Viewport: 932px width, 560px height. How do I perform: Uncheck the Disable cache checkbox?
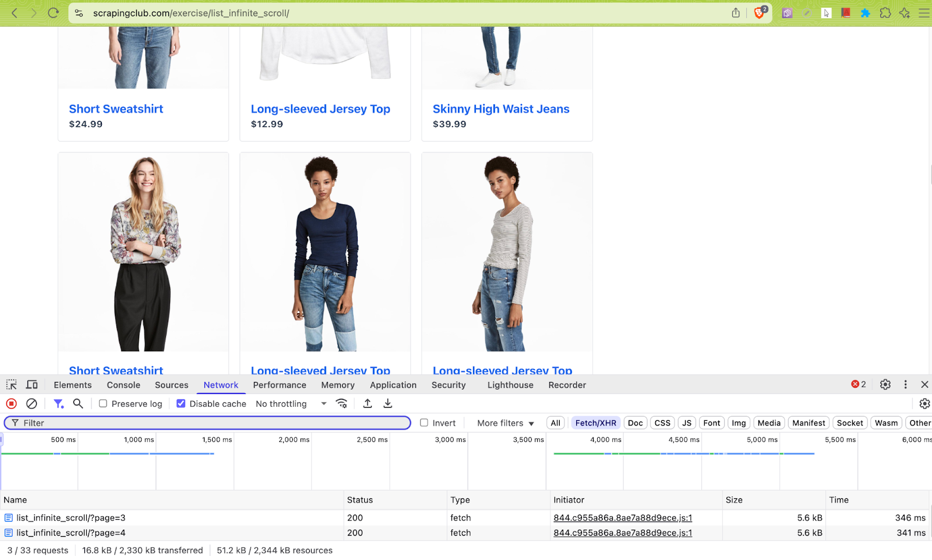pos(181,403)
